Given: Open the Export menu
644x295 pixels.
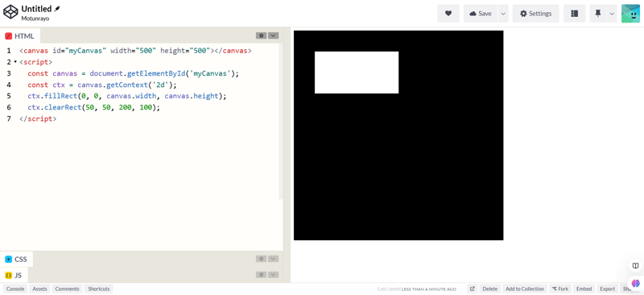Looking at the screenshot, I should (608, 289).
